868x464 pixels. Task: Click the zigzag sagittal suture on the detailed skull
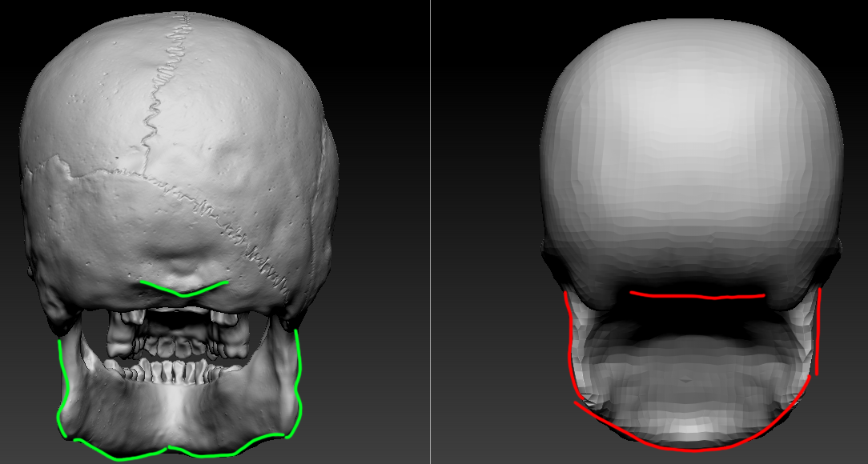[x=165, y=94]
